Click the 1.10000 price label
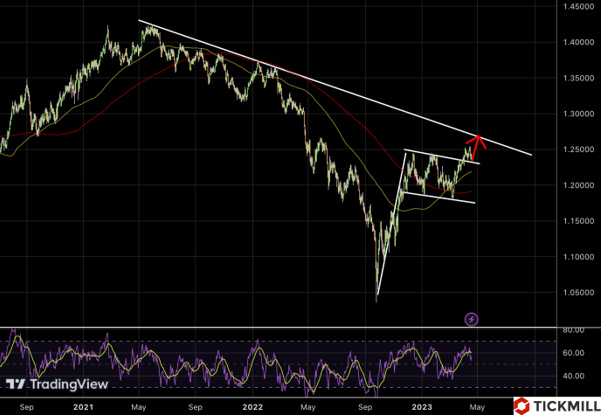Screen dimensions: 601x415 click(578, 257)
